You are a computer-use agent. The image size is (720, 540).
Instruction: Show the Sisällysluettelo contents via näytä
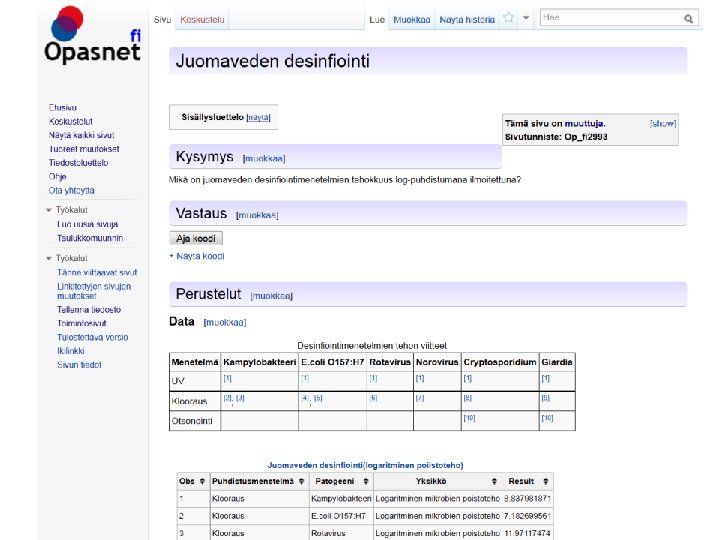pyautogui.click(x=259, y=118)
